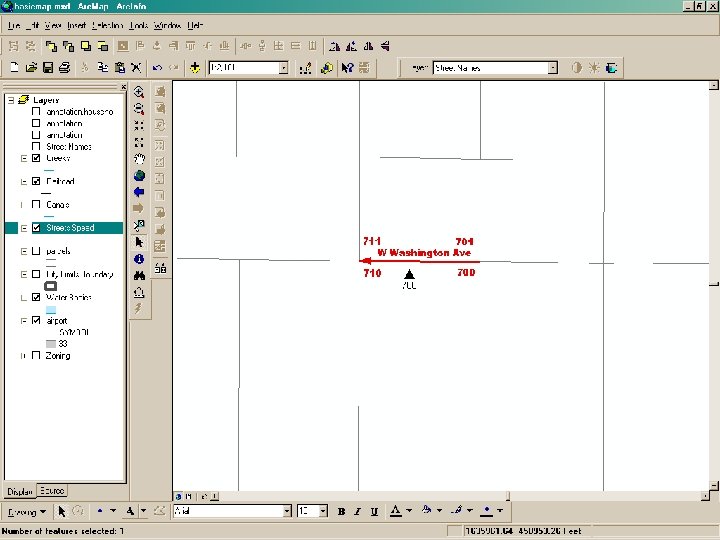Enable the Zoning layer checkbox
This screenshot has height=540, width=720.
coord(36,355)
